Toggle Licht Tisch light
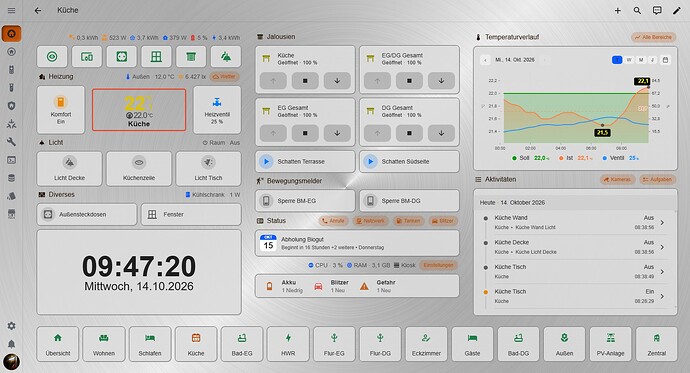Image resolution: width=690 pixels, height=373 pixels. 208,168
